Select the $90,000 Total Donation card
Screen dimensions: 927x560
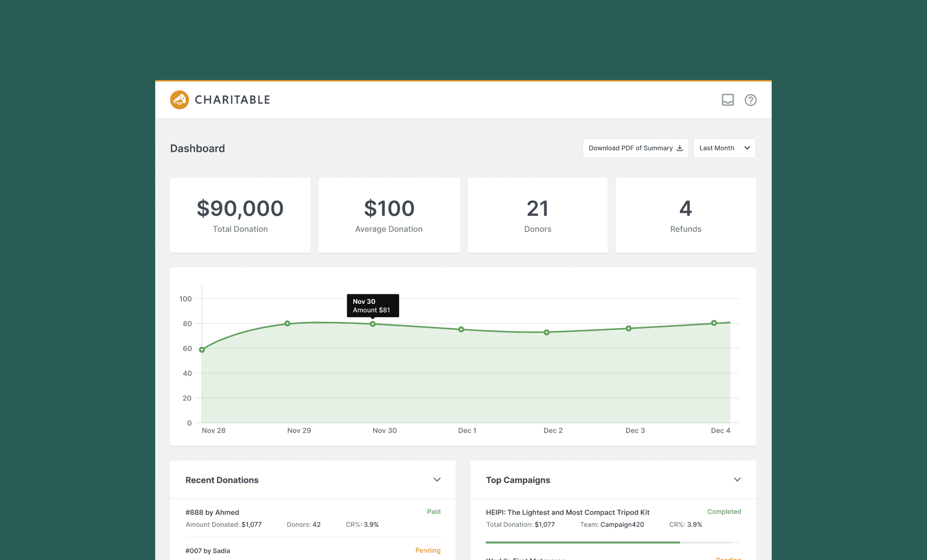(x=240, y=215)
